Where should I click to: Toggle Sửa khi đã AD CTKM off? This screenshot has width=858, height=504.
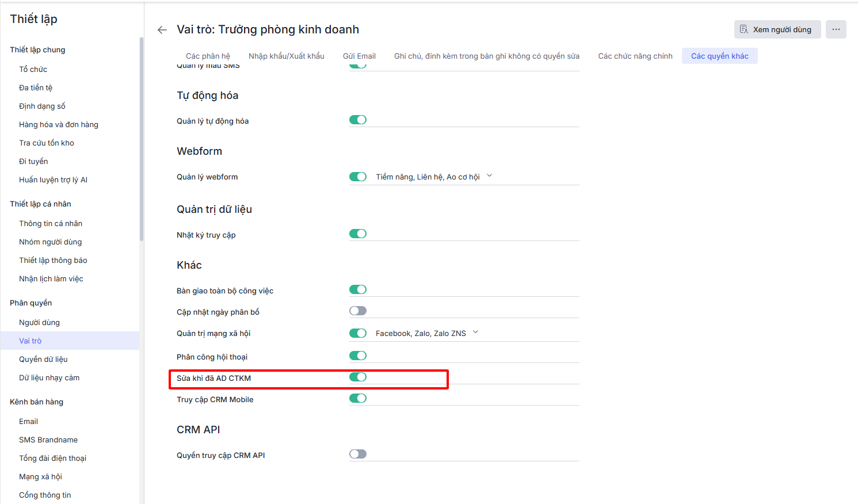pos(358,377)
